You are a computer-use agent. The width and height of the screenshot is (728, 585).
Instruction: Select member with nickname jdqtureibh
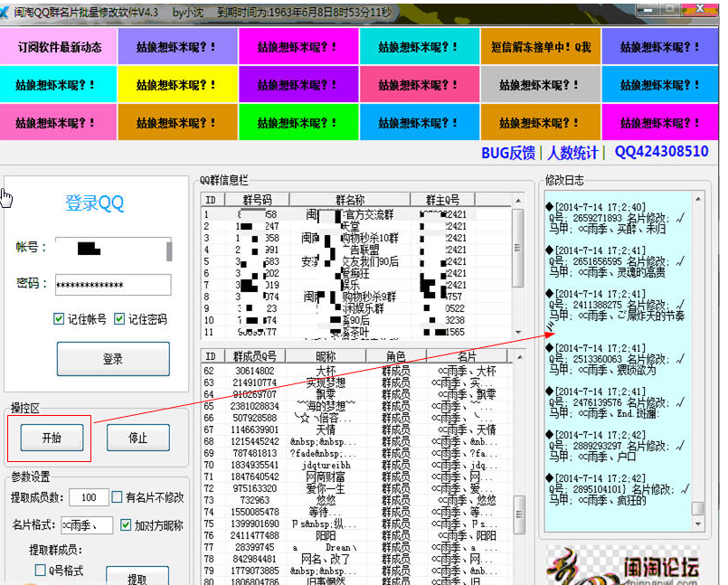click(357, 465)
